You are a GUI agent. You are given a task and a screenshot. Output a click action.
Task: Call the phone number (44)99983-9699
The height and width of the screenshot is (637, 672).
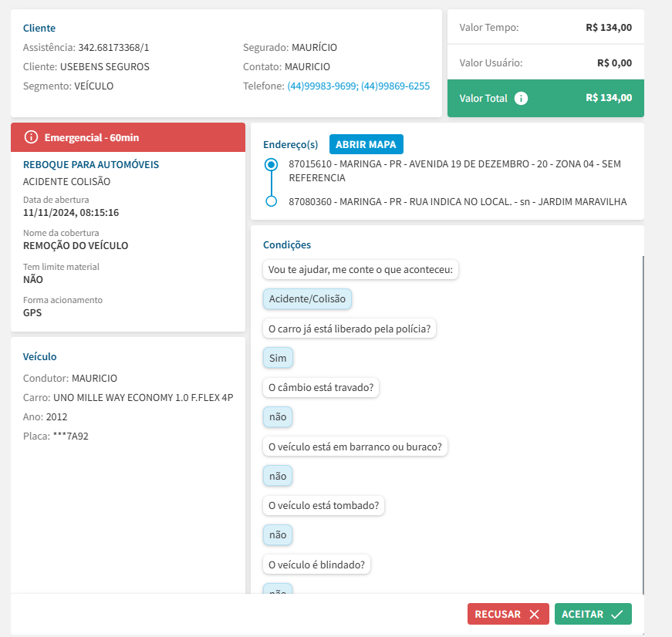point(322,86)
